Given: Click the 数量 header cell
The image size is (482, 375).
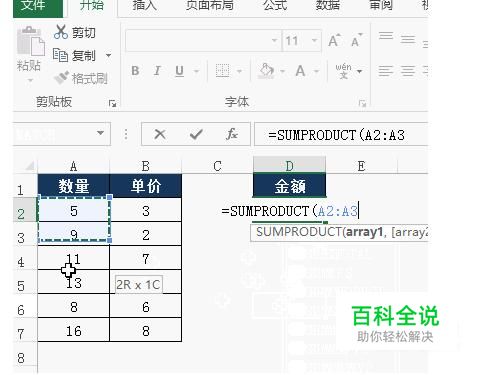Looking at the screenshot, I should (74, 186).
